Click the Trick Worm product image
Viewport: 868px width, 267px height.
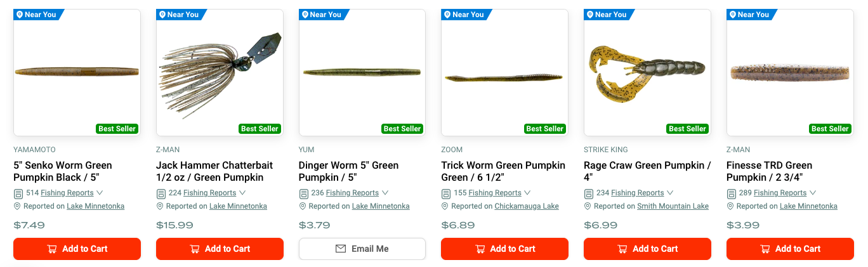504,72
